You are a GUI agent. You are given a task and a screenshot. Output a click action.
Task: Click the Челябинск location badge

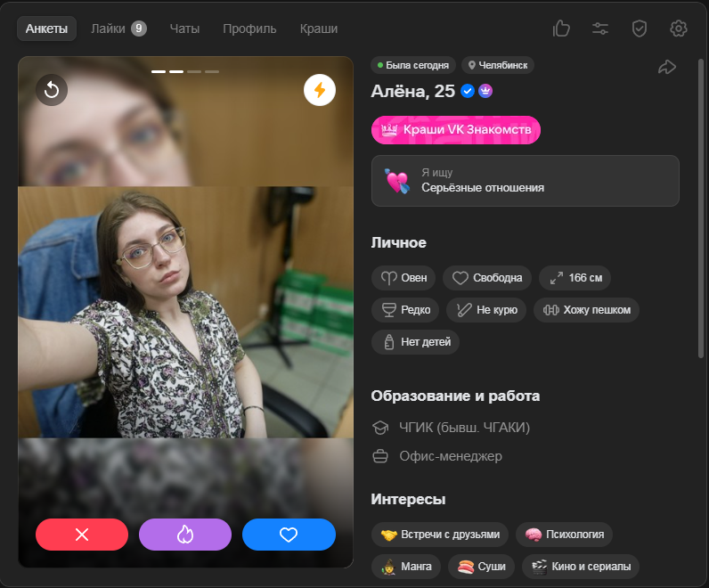(x=498, y=65)
